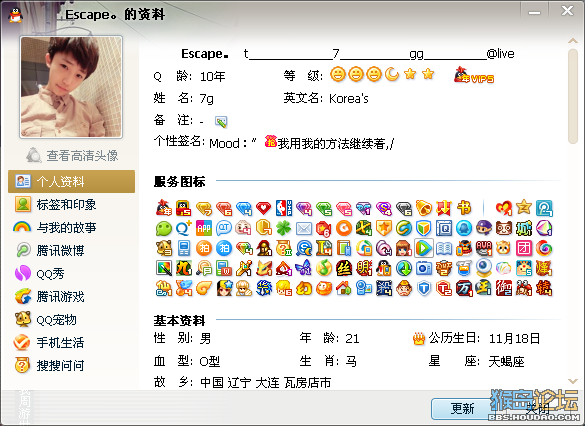Click the scroll down arrow
The height and width of the screenshot is (426, 585).
point(573,381)
